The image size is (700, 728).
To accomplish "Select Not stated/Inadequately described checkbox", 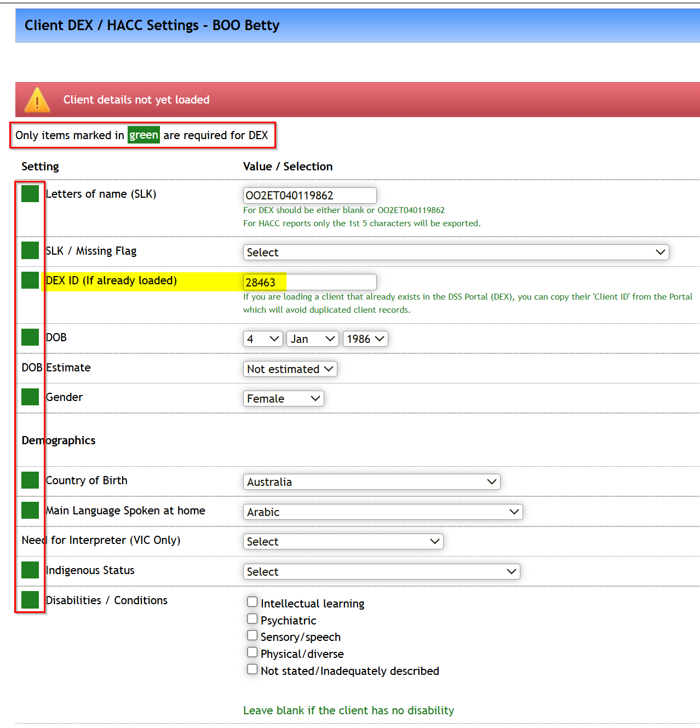I will pyautogui.click(x=252, y=669).
